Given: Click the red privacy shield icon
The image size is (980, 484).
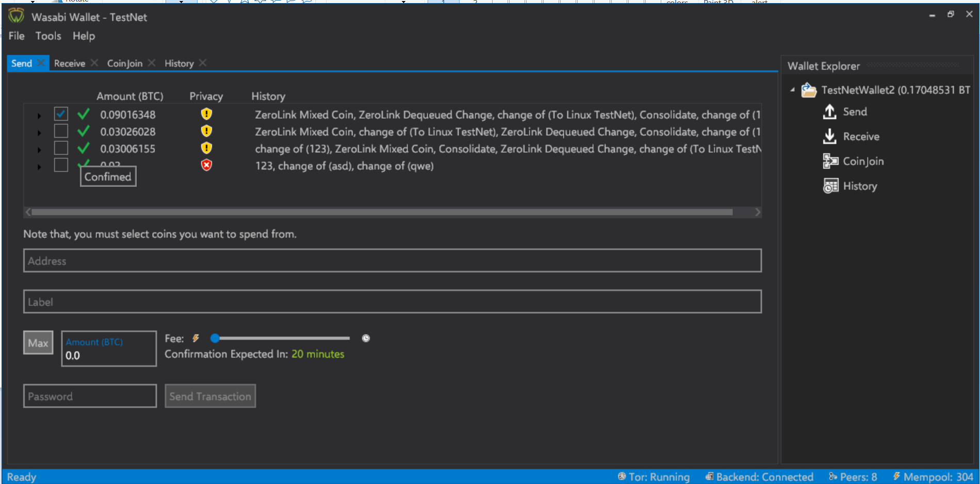Looking at the screenshot, I should click(206, 165).
